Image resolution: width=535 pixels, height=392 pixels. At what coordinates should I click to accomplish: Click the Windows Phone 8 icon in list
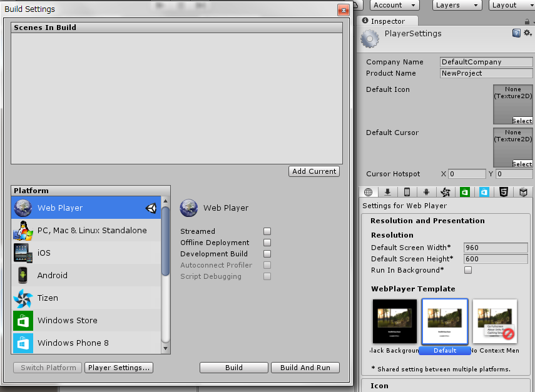coord(23,343)
